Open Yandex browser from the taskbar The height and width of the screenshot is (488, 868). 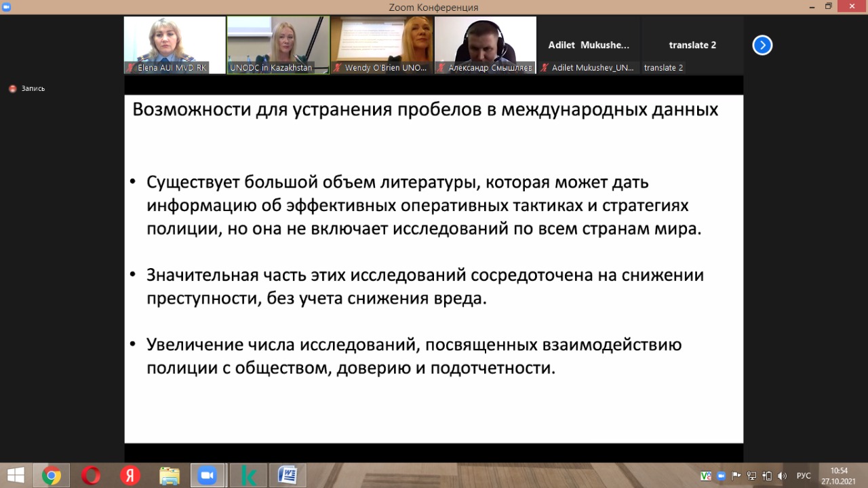pyautogui.click(x=130, y=475)
